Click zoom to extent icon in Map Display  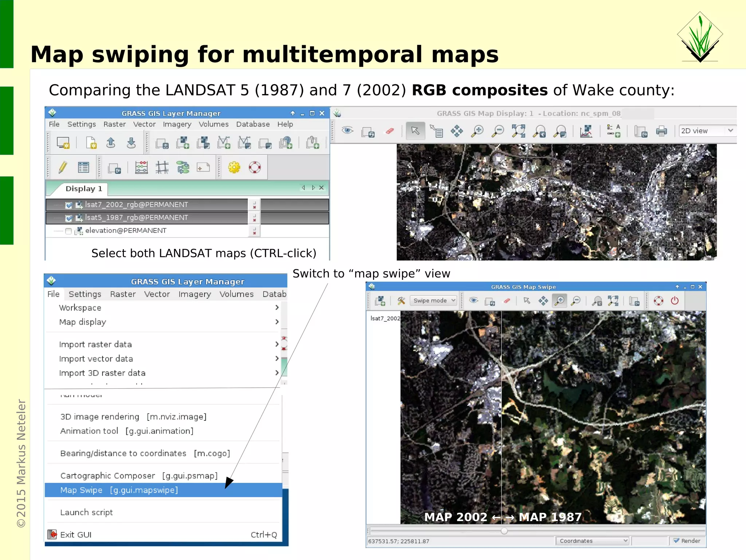[518, 131]
